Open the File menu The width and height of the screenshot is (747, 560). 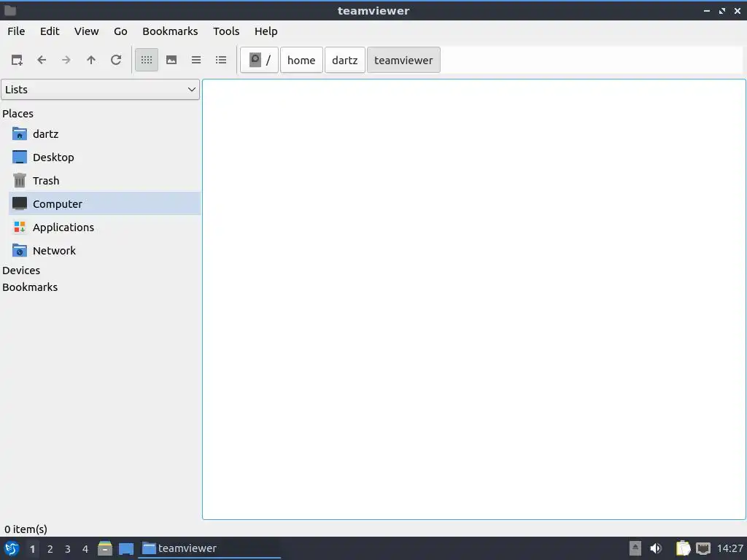[x=16, y=31]
